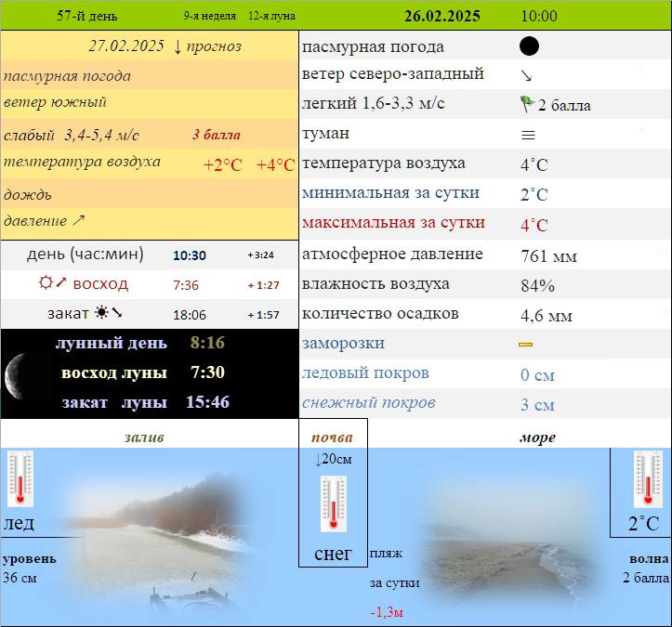Image resolution: width=672 pixels, height=627 pixels.
Task: Select daily minimum value 2°C
Action: pyautogui.click(x=534, y=195)
